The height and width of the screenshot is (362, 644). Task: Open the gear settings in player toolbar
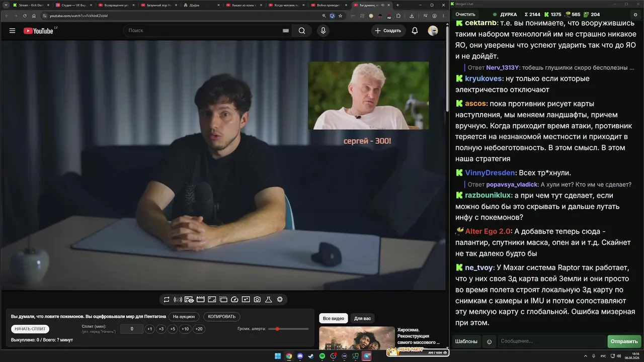[280, 300]
